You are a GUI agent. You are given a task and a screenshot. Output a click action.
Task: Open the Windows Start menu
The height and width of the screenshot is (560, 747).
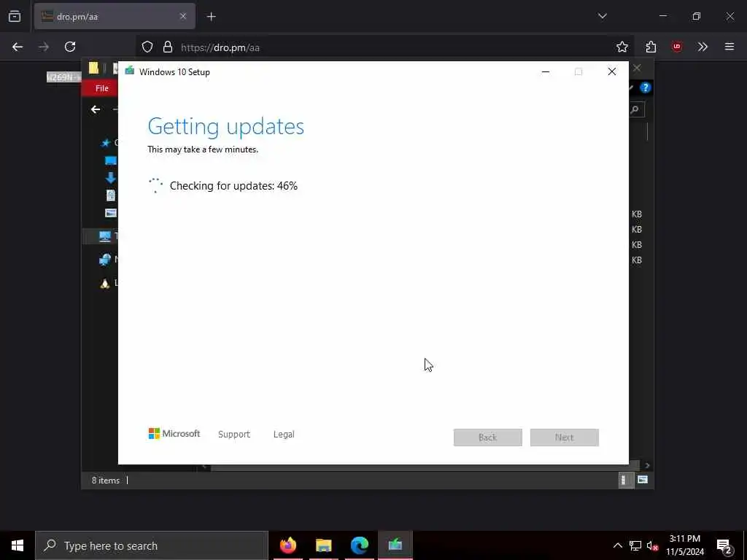[x=18, y=545]
